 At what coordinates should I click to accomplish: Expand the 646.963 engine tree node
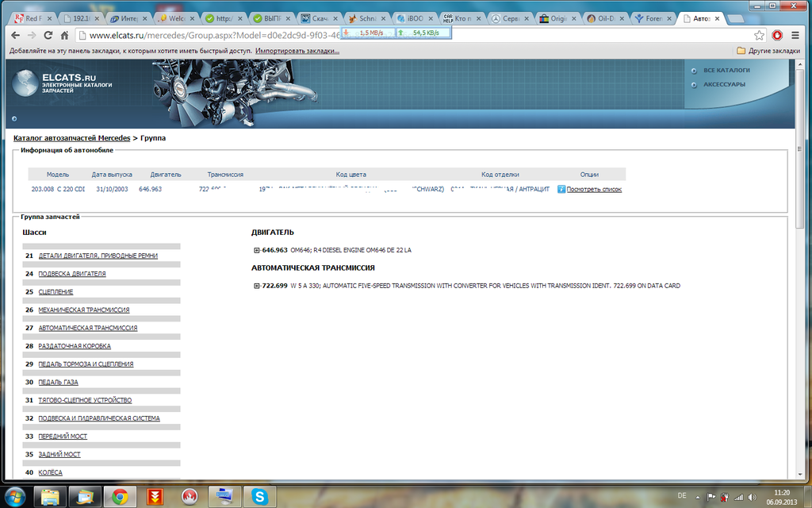pyautogui.click(x=257, y=250)
